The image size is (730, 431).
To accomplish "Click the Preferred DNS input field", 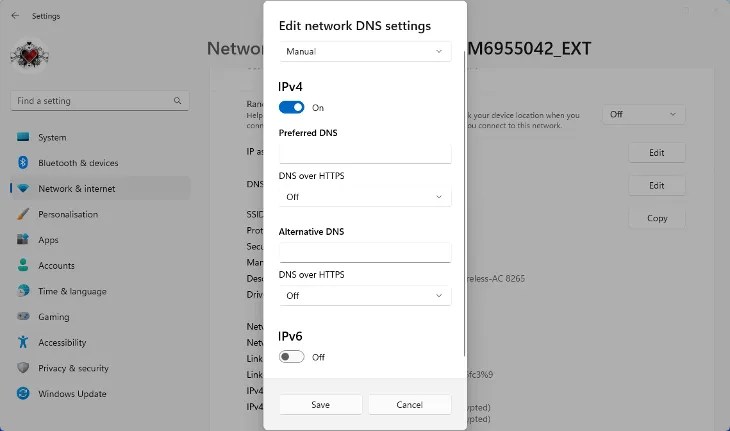I will [x=365, y=154].
